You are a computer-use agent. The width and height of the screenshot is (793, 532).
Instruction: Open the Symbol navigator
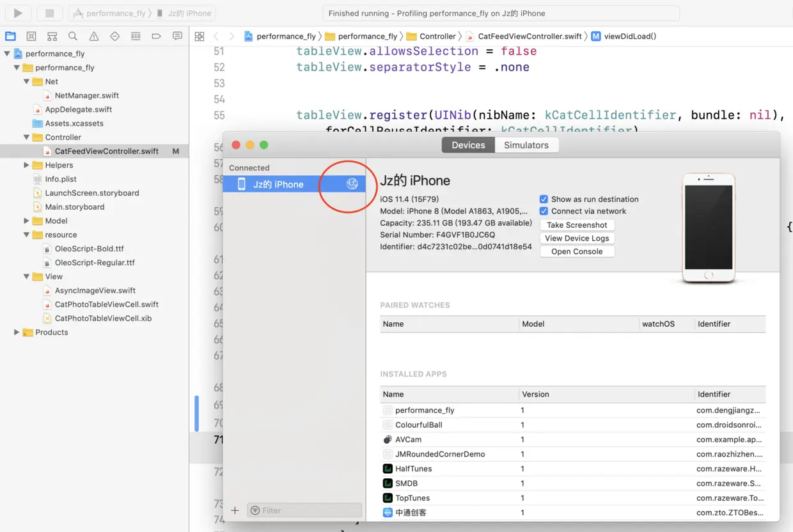[x=52, y=36]
